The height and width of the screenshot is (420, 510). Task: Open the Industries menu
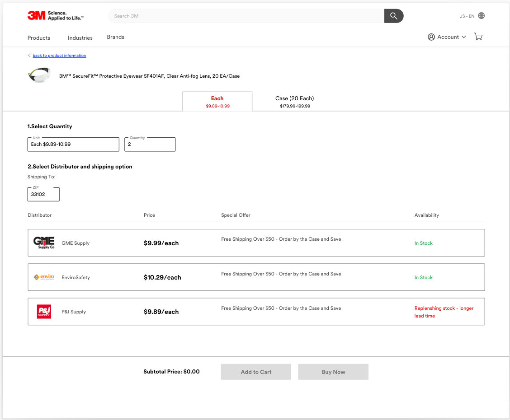click(x=80, y=38)
